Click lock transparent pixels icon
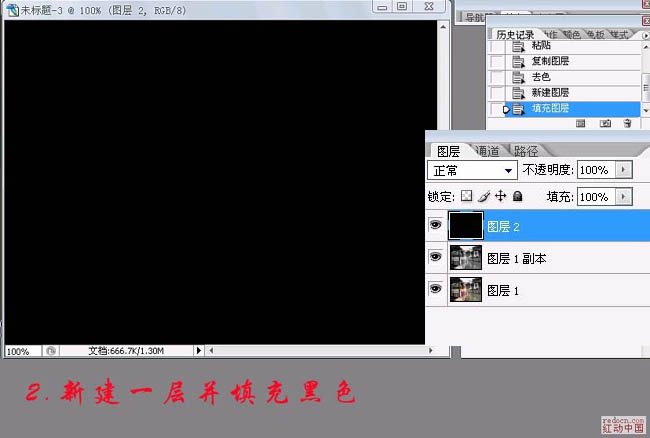 click(466, 197)
